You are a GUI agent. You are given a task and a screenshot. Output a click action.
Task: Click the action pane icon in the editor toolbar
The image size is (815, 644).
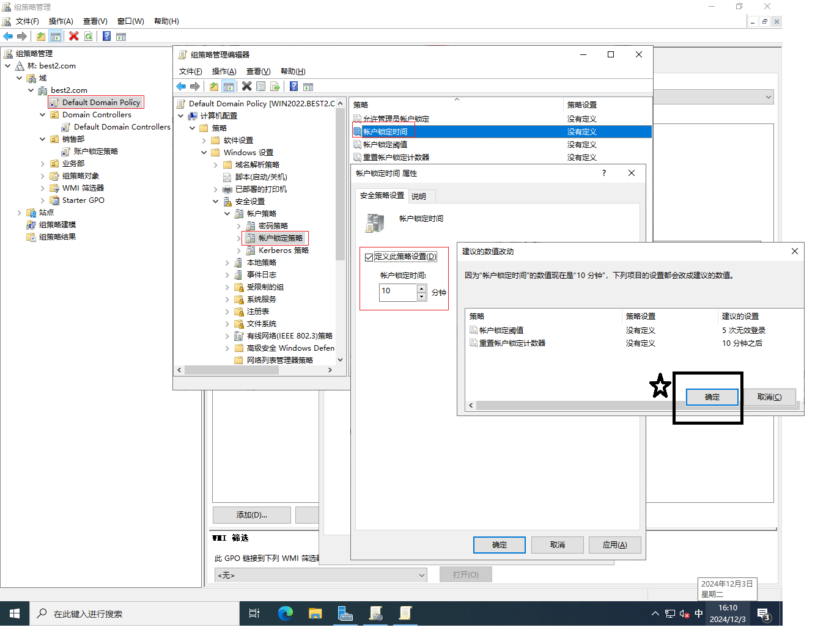[308, 86]
